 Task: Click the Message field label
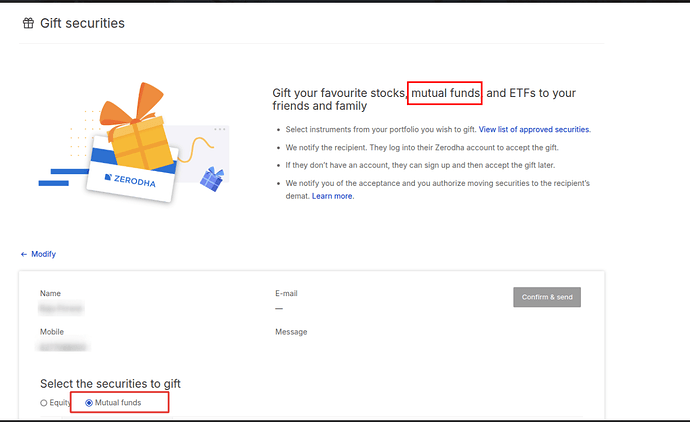pyautogui.click(x=291, y=332)
